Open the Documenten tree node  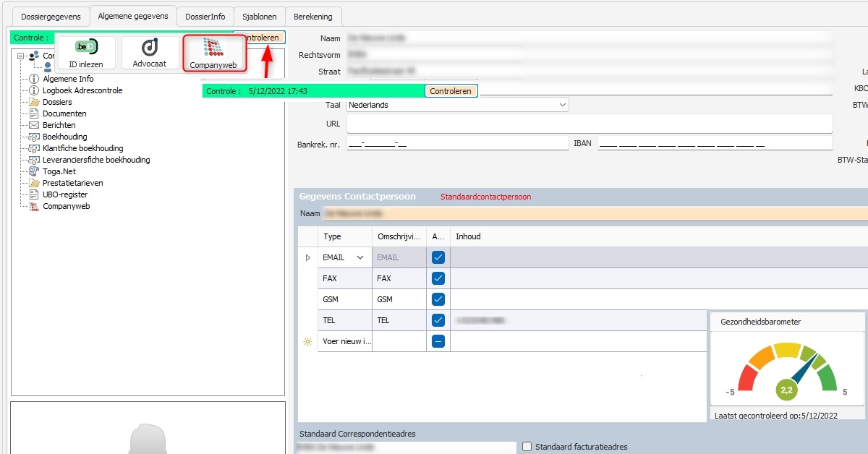click(x=64, y=113)
